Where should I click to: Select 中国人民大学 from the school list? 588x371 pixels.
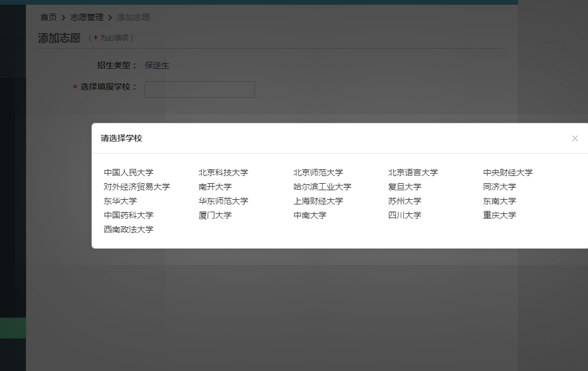[x=129, y=172]
